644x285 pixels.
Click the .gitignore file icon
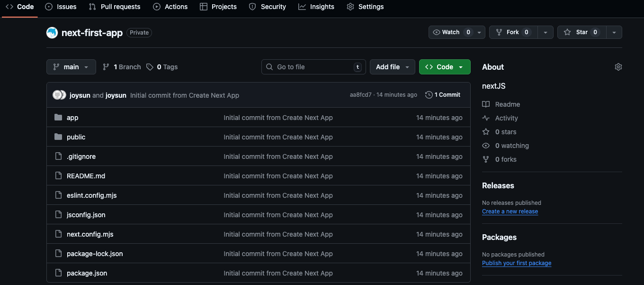coord(58,156)
